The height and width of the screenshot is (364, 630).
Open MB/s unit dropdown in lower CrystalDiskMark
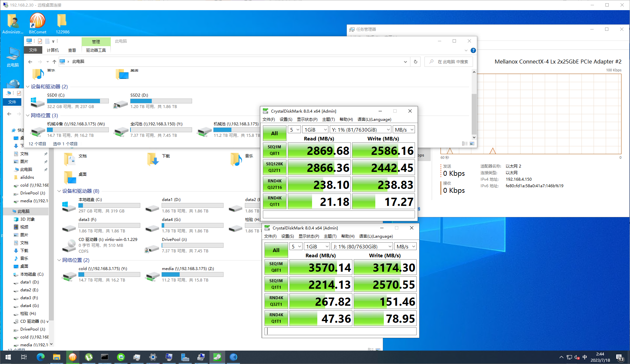[x=405, y=246]
